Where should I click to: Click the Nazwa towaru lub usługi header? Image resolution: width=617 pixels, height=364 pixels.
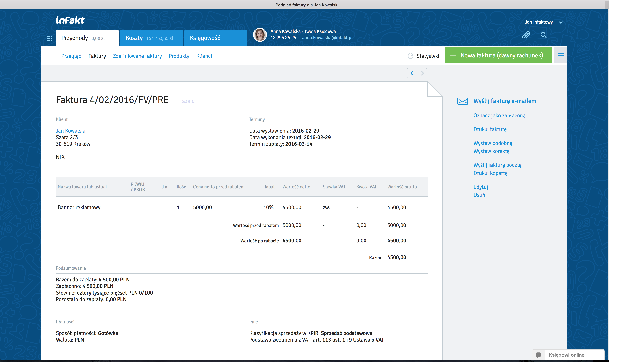tap(82, 187)
